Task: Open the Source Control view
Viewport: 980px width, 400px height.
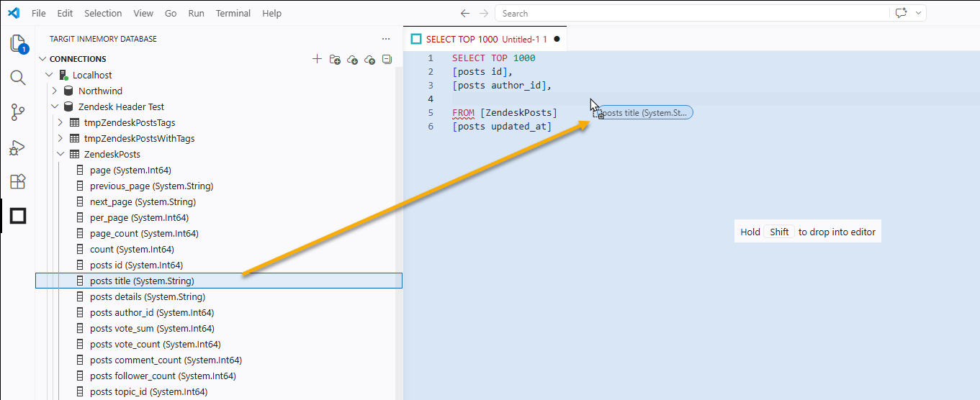Action: click(18, 112)
